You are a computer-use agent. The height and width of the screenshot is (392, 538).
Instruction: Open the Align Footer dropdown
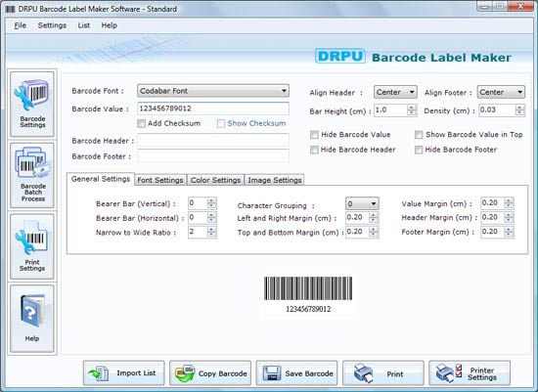coord(501,92)
